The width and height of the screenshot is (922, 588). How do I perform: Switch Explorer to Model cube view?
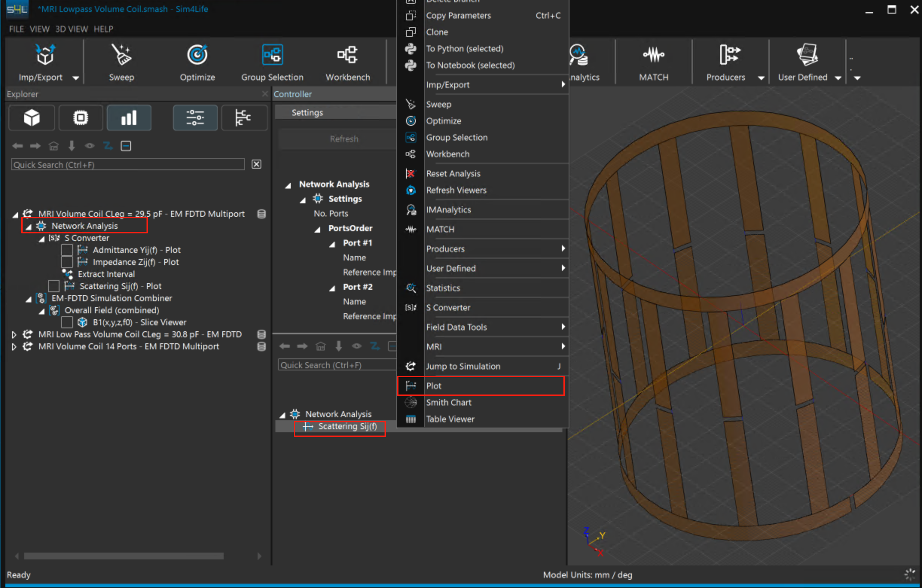(32, 117)
